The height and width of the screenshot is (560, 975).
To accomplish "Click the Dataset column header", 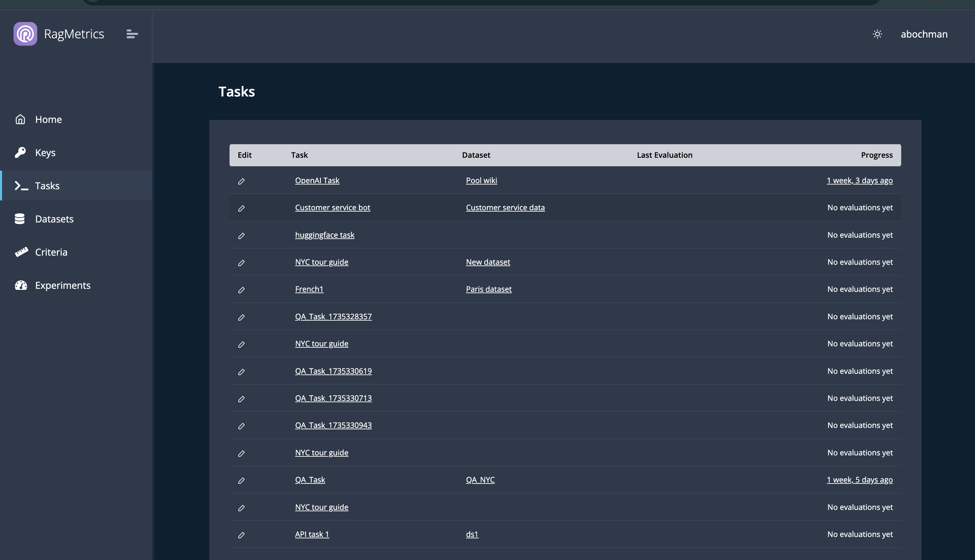I will click(476, 155).
